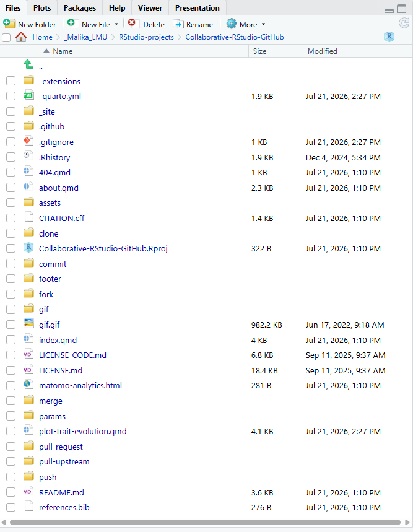This screenshot has width=413, height=532.
Task: Click the R project directory icon
Action: point(389,37)
